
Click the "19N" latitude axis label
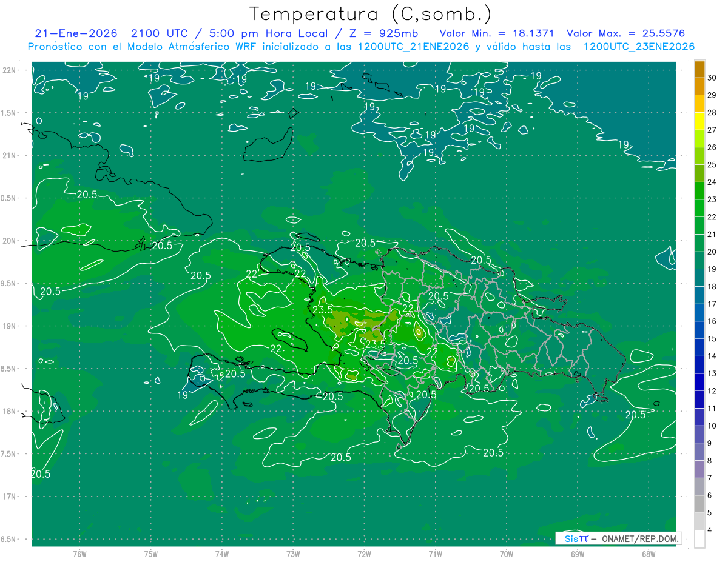pyautogui.click(x=8, y=326)
